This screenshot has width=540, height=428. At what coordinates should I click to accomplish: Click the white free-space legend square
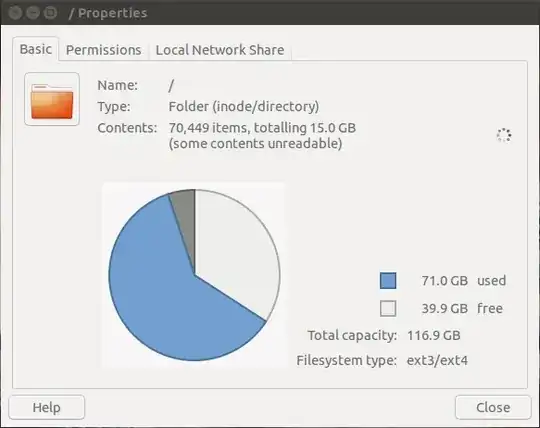tap(388, 308)
